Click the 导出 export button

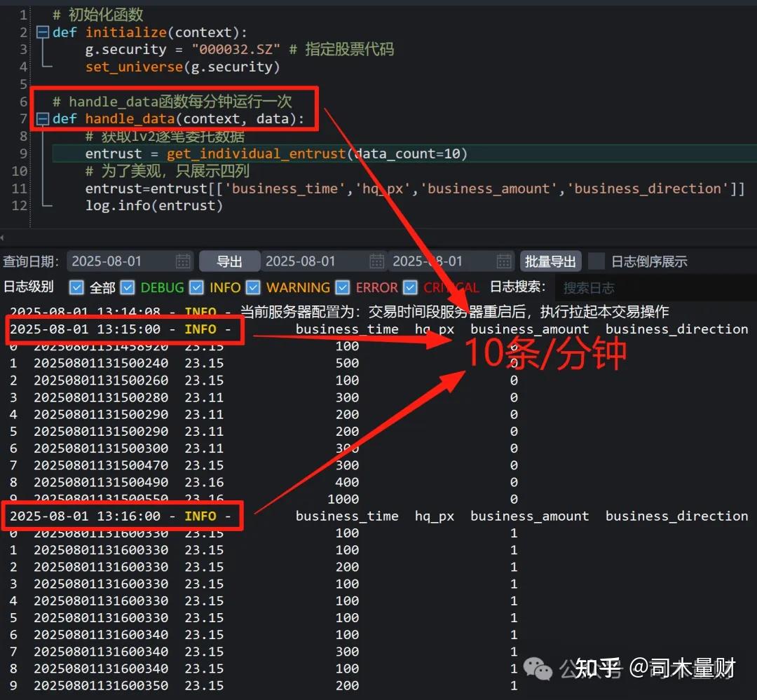(229, 261)
